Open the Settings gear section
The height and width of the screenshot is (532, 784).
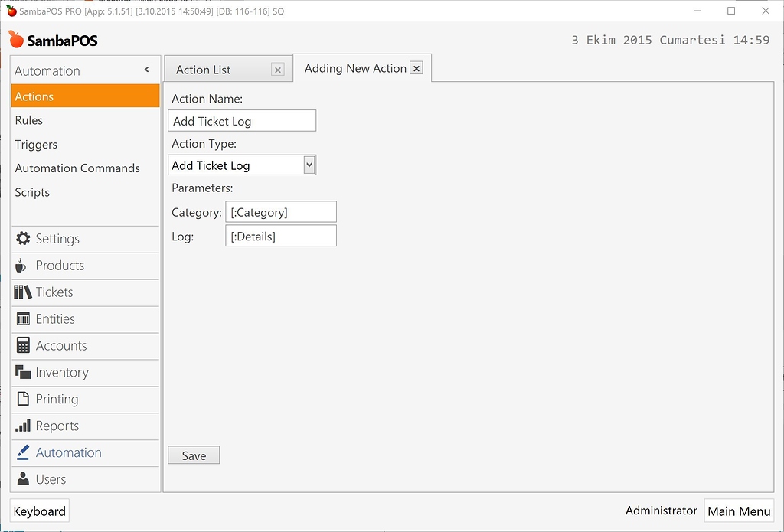point(24,239)
